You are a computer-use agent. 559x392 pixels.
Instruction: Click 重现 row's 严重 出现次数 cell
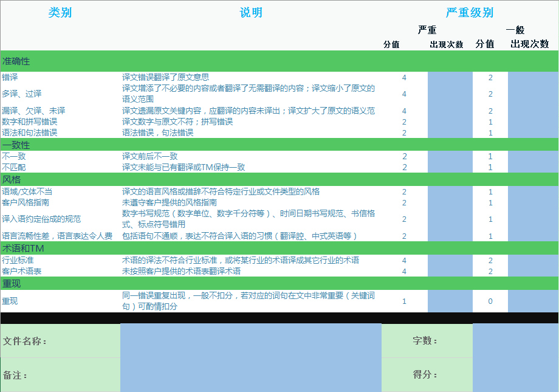tap(450, 301)
